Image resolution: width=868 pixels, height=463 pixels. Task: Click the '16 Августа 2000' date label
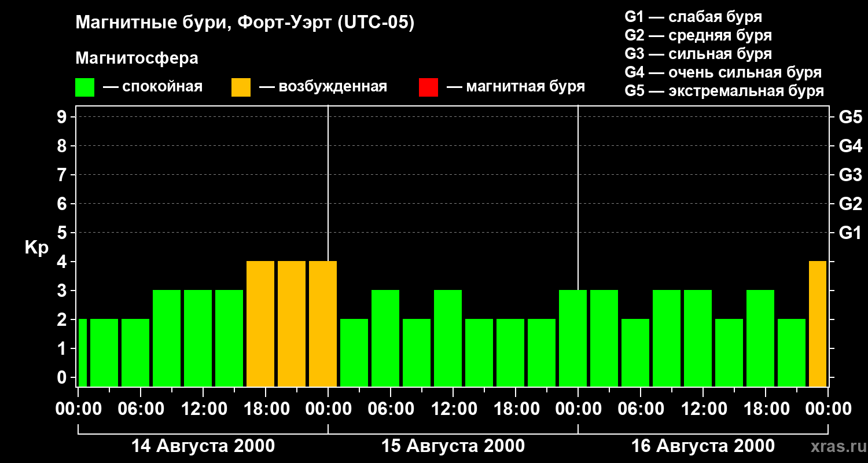[x=703, y=446]
